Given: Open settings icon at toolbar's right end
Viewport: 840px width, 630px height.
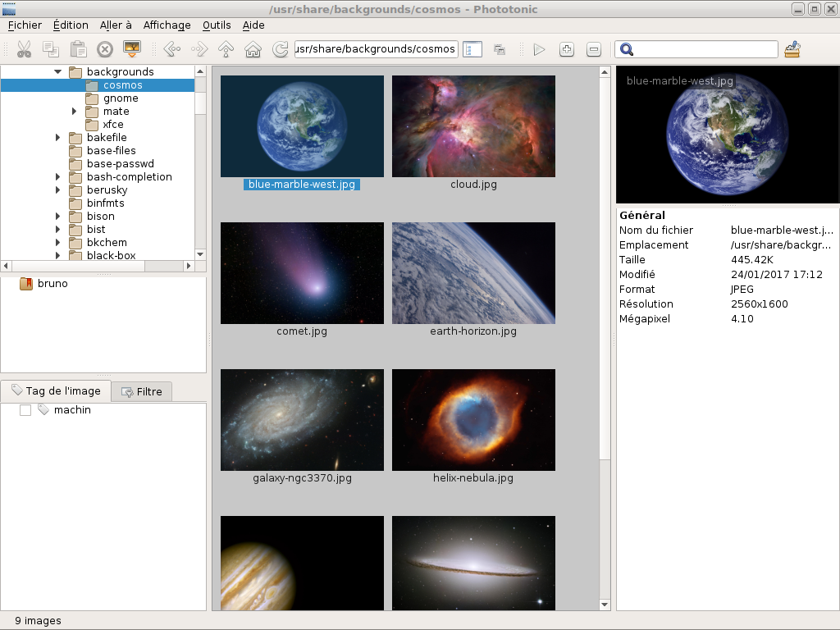Looking at the screenshot, I should (x=792, y=49).
